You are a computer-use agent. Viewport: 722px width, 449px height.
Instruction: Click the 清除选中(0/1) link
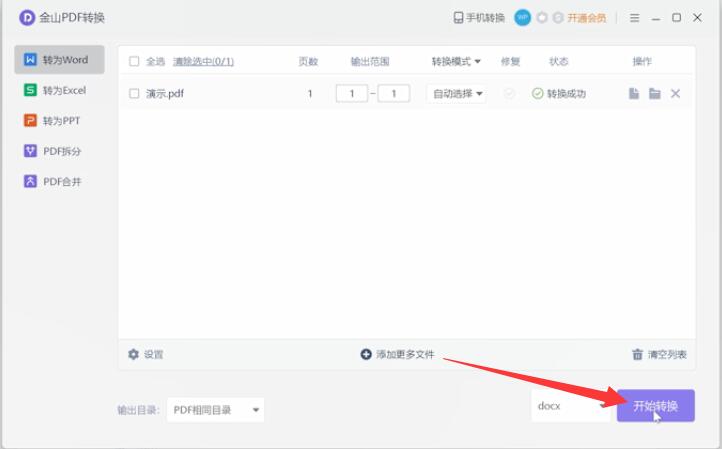[x=203, y=61]
